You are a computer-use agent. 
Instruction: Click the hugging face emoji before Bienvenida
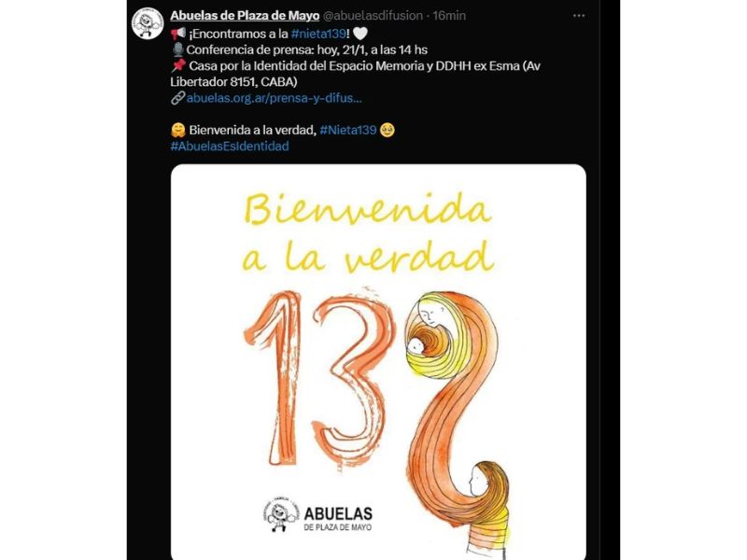click(x=177, y=130)
